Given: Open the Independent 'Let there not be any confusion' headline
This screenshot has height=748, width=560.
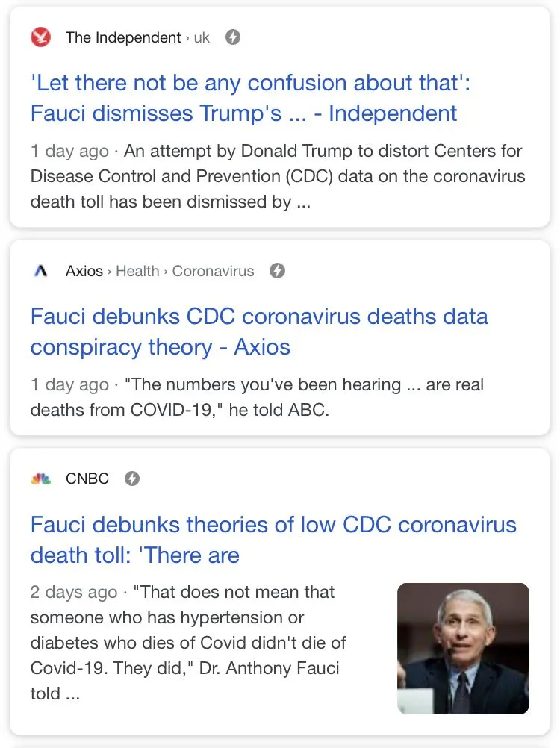Looking at the screenshot, I should (x=250, y=97).
